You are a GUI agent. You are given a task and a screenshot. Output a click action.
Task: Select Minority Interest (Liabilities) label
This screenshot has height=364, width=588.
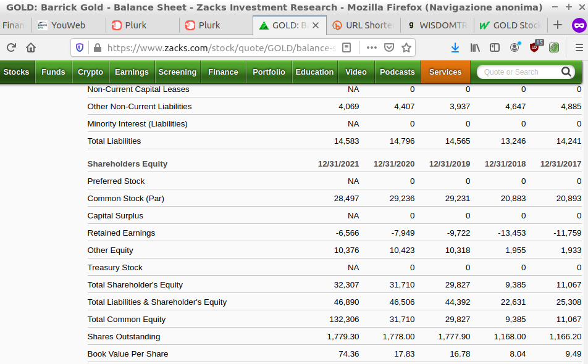point(137,124)
